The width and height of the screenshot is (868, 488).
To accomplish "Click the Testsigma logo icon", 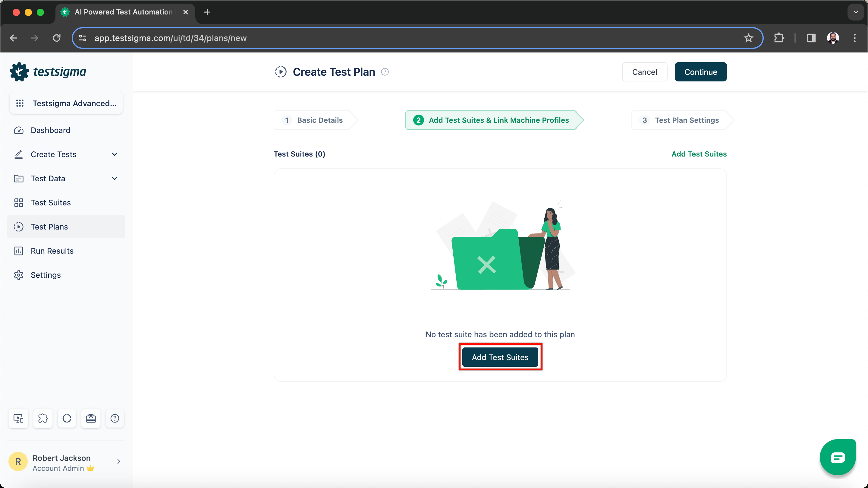I will [x=18, y=71].
